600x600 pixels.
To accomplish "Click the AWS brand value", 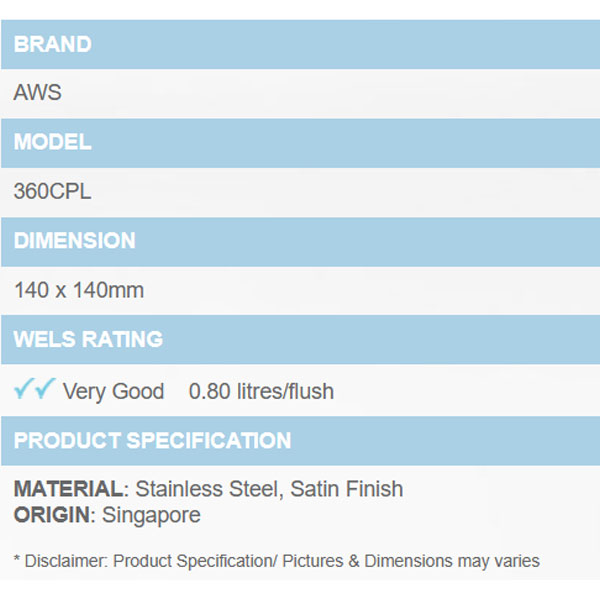I will coord(38,93).
